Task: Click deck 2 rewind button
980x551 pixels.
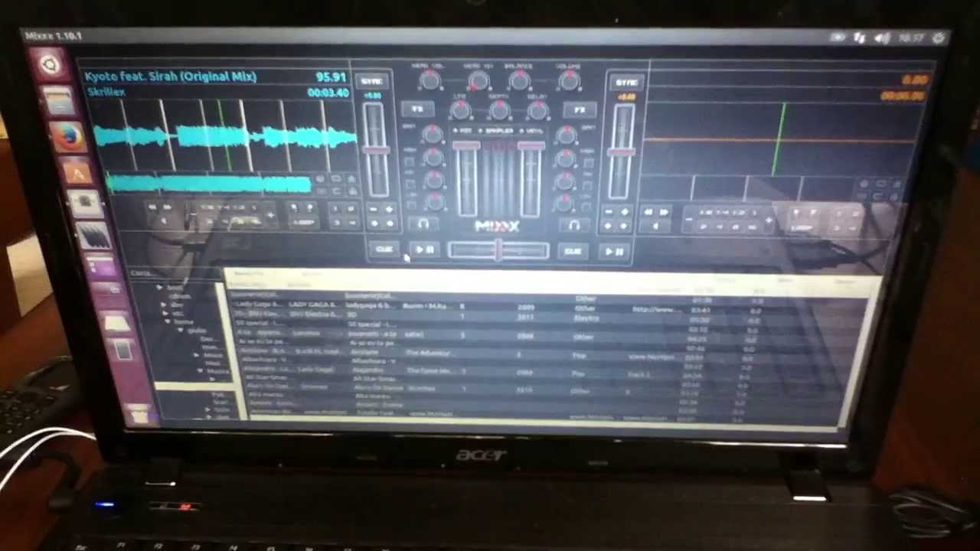Action: [x=649, y=213]
